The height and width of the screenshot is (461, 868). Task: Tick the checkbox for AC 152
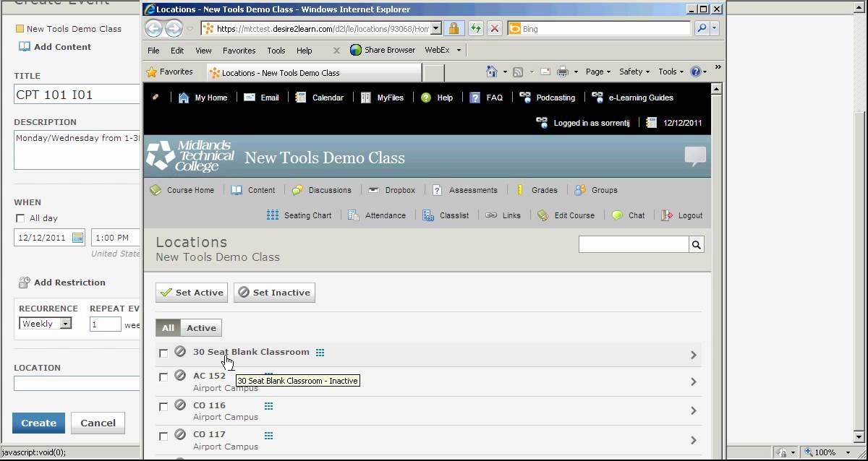tap(163, 377)
